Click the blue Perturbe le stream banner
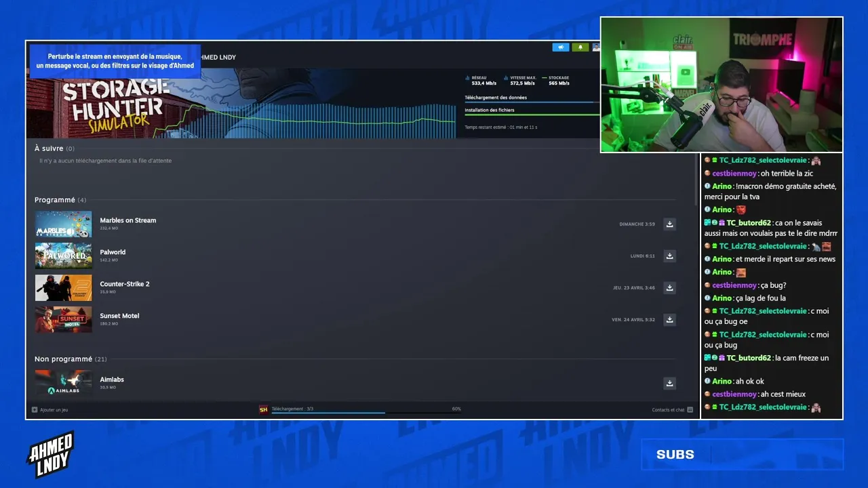The width and height of the screenshot is (868, 488). point(115,61)
